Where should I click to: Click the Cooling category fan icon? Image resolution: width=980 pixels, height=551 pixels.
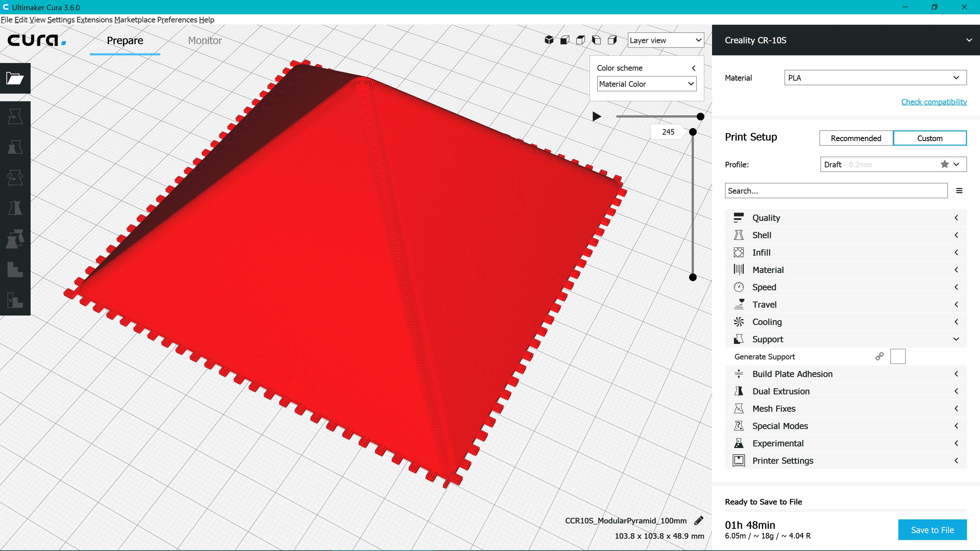738,322
